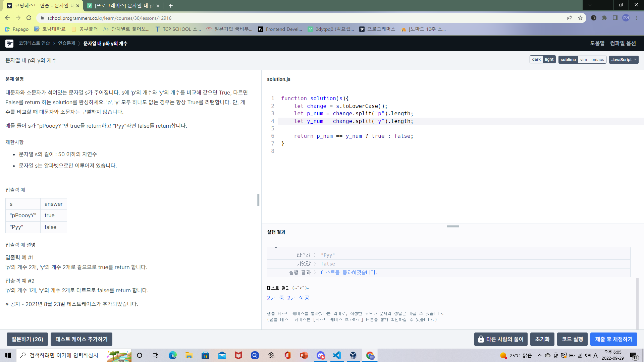Open Office icon on taskbar
Image resolution: width=644 pixels, height=362 pixels.
coord(288,355)
